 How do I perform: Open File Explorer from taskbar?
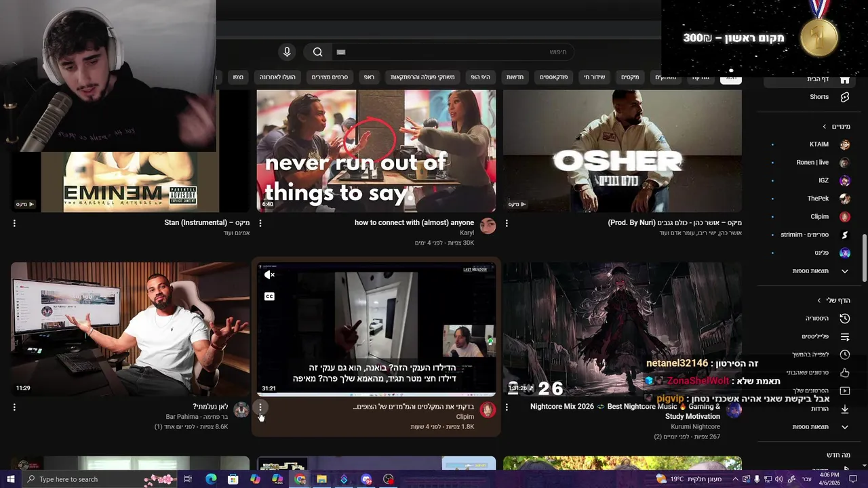[x=321, y=479]
